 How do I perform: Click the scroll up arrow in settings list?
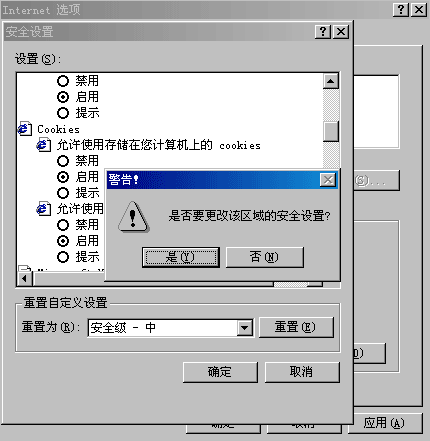[x=331, y=81]
